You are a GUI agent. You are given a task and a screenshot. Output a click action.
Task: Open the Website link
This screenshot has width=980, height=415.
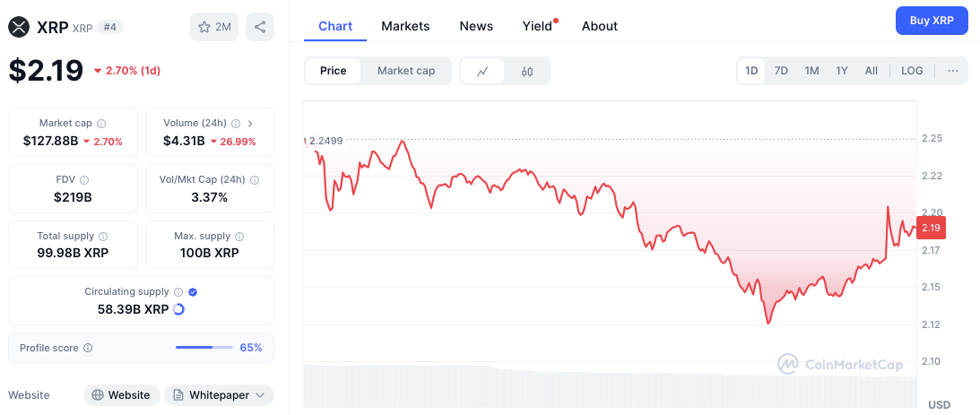coord(122,395)
